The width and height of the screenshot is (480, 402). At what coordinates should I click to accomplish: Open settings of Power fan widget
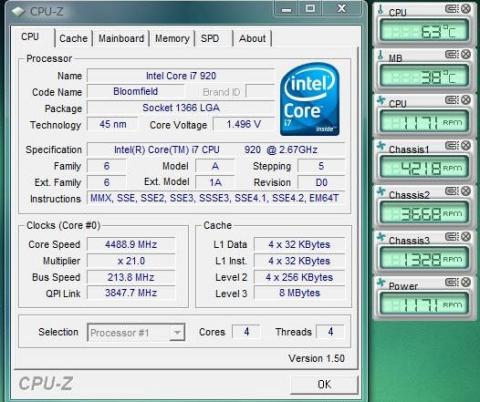point(452,282)
